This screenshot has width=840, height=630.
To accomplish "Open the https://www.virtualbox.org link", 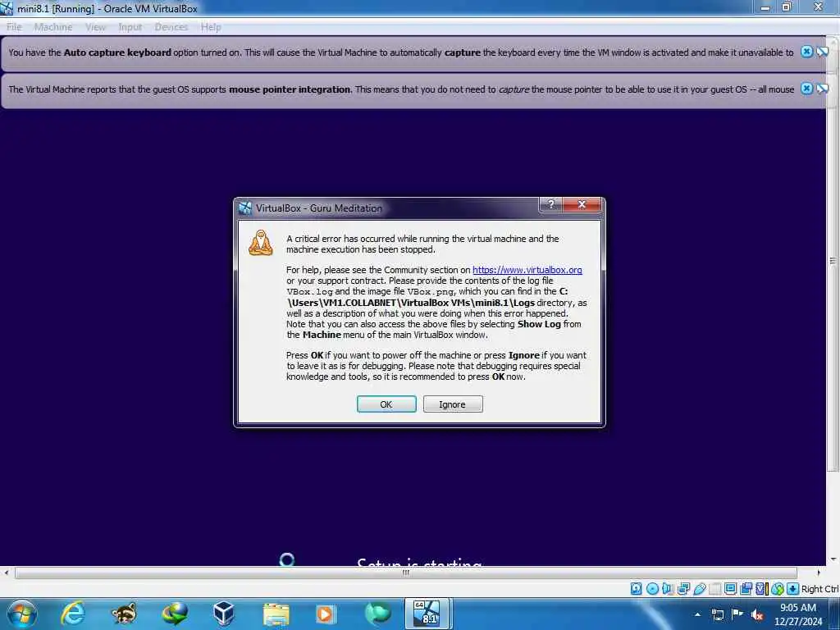I will pyautogui.click(x=527, y=270).
